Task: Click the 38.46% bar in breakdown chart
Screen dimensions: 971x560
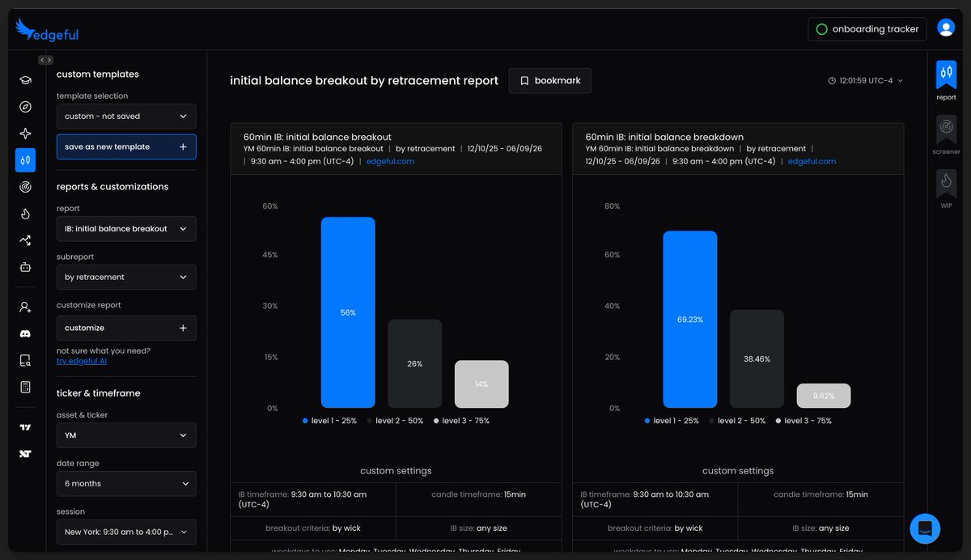Action: coord(757,358)
